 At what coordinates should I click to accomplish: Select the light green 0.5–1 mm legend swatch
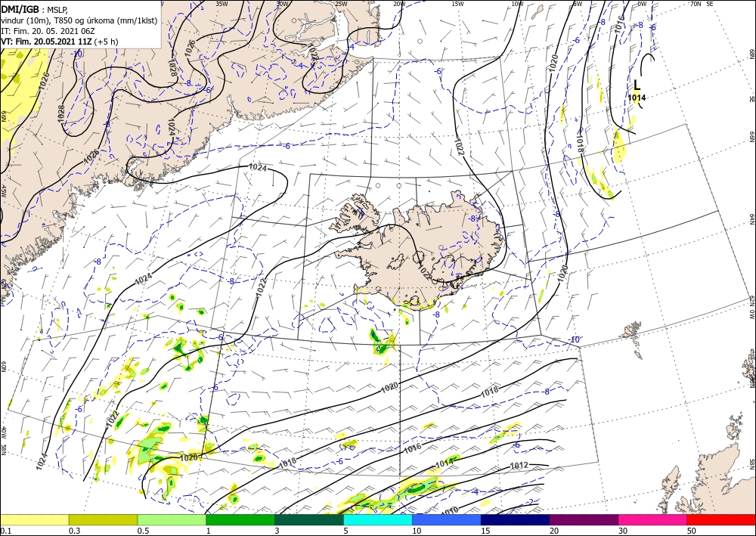point(172,519)
